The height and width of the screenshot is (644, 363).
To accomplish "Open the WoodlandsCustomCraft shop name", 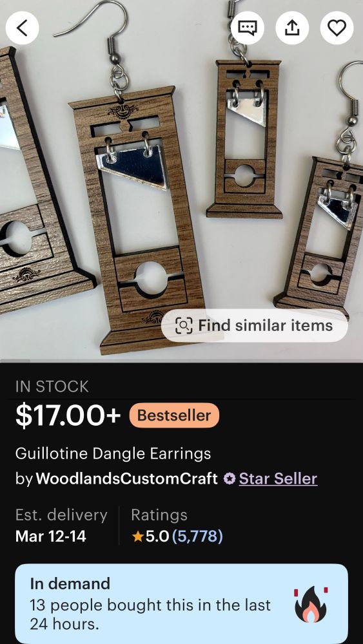I will tap(126, 478).
